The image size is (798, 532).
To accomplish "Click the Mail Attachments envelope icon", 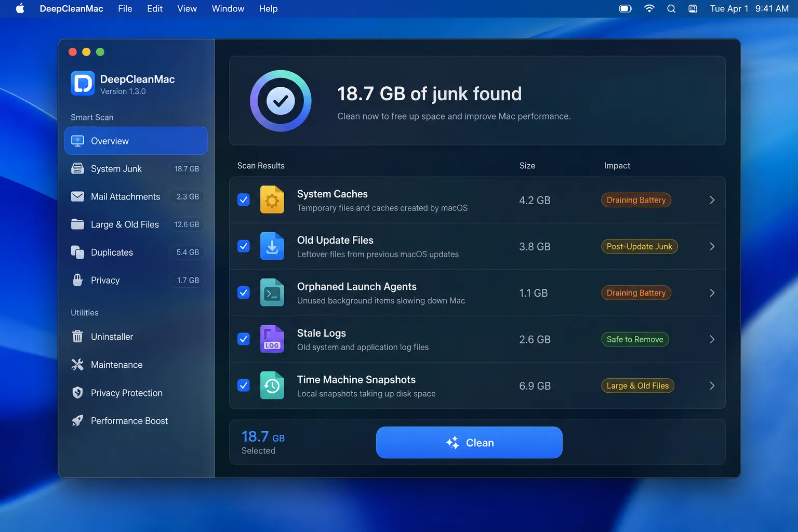I will (77, 197).
